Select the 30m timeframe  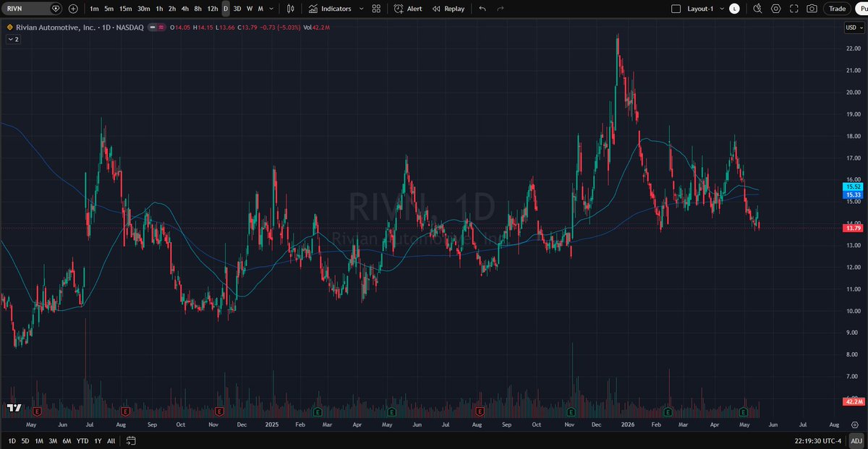[x=144, y=9]
